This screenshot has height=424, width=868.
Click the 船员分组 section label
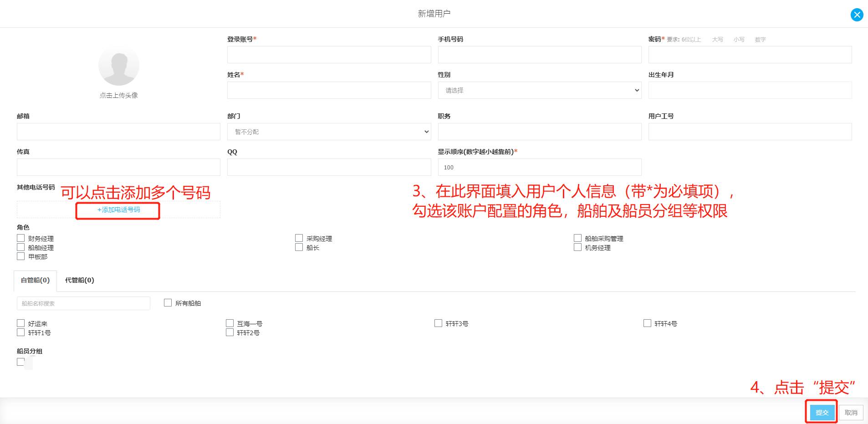point(30,351)
